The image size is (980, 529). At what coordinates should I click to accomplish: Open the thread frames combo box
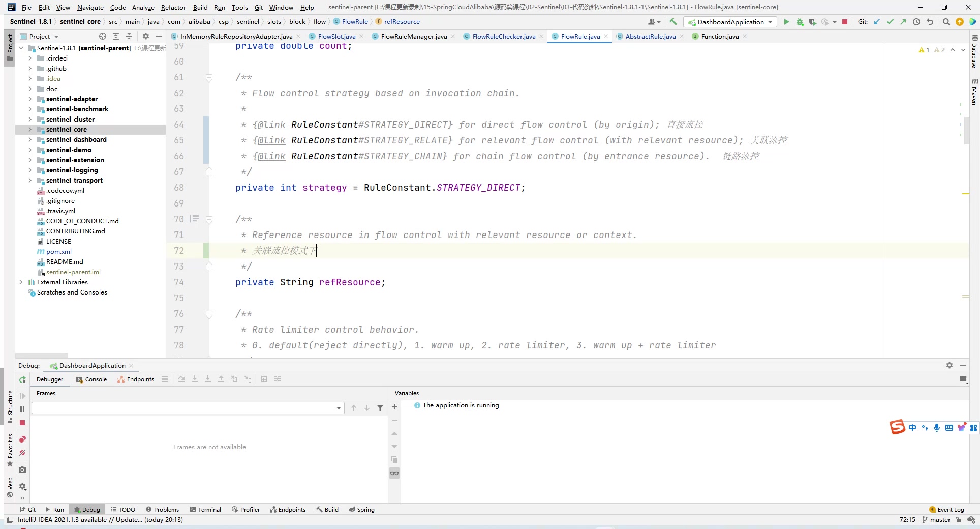(x=188, y=408)
